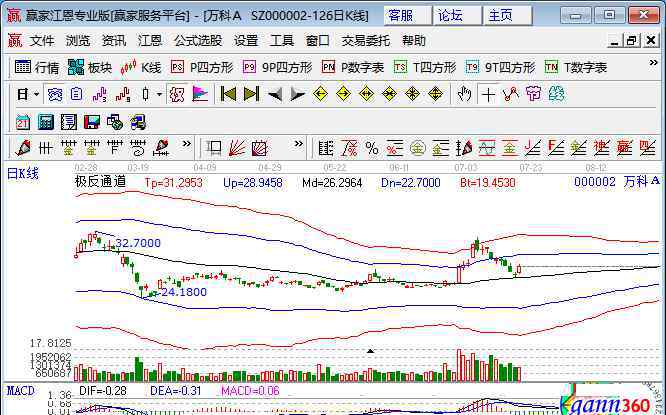
Task: Open the T数字表 time number table
Action: (576, 67)
